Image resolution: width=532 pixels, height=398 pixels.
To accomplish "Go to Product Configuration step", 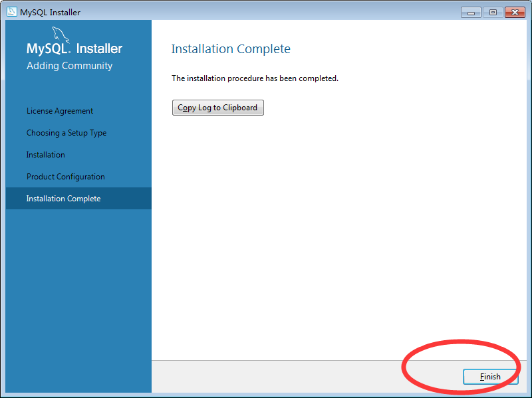I will [65, 177].
